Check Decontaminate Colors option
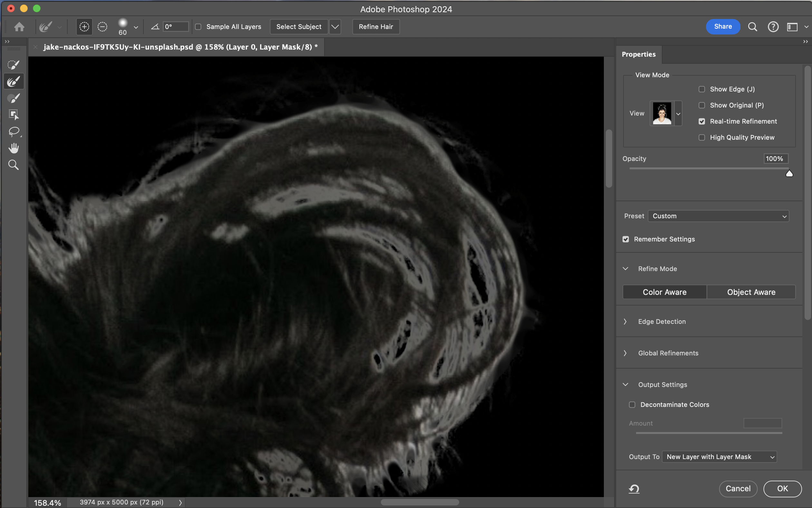The image size is (812, 508). [632, 405]
